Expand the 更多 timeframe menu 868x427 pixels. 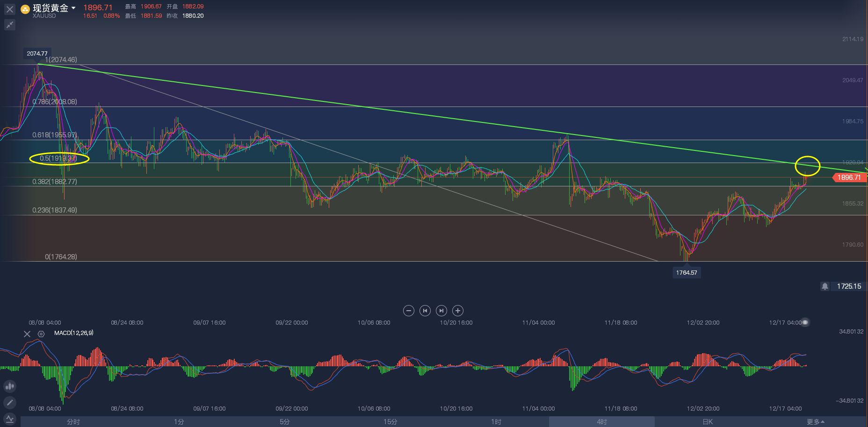coord(815,422)
